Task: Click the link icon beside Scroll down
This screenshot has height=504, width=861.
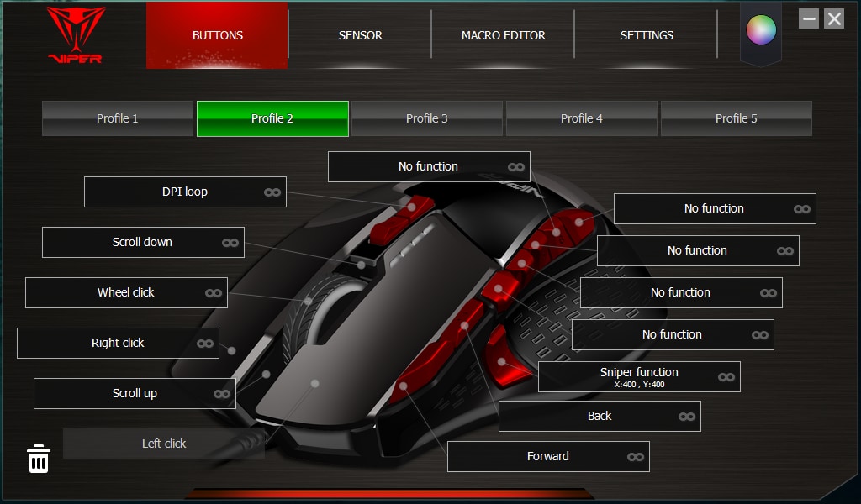Action: tap(230, 243)
